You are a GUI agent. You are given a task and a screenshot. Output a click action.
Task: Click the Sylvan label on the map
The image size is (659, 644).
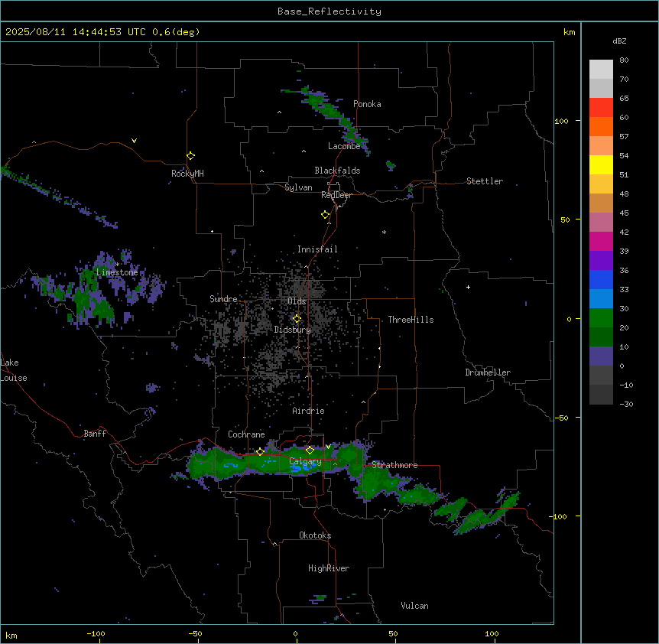click(298, 187)
